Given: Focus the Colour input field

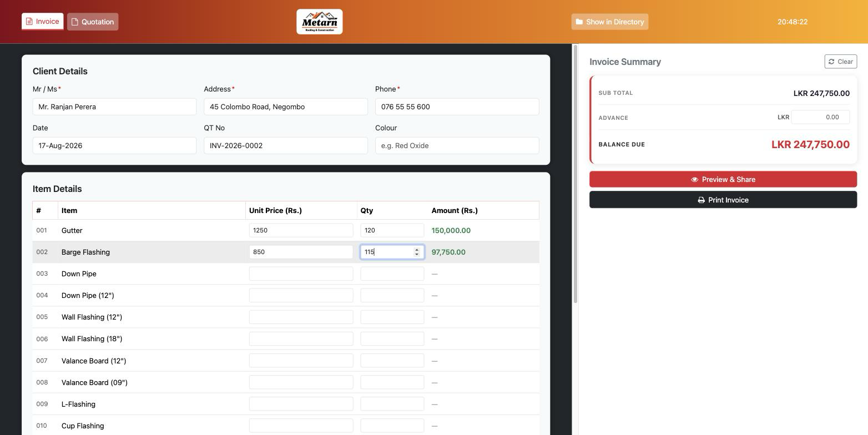Looking at the screenshot, I should pos(457,145).
